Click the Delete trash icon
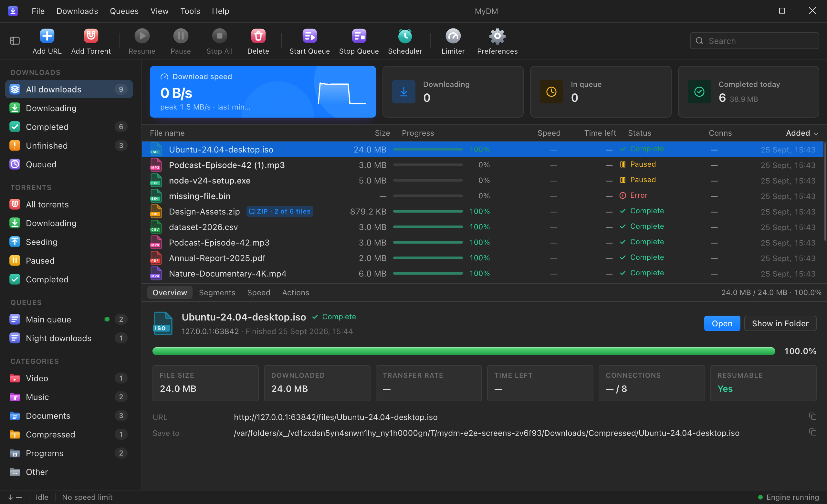Image resolution: width=827 pixels, height=504 pixels. click(x=258, y=36)
